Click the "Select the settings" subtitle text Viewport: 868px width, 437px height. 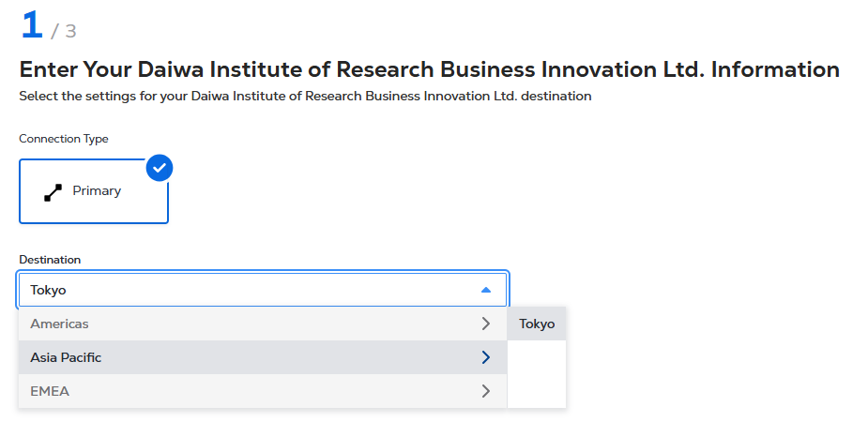click(305, 96)
